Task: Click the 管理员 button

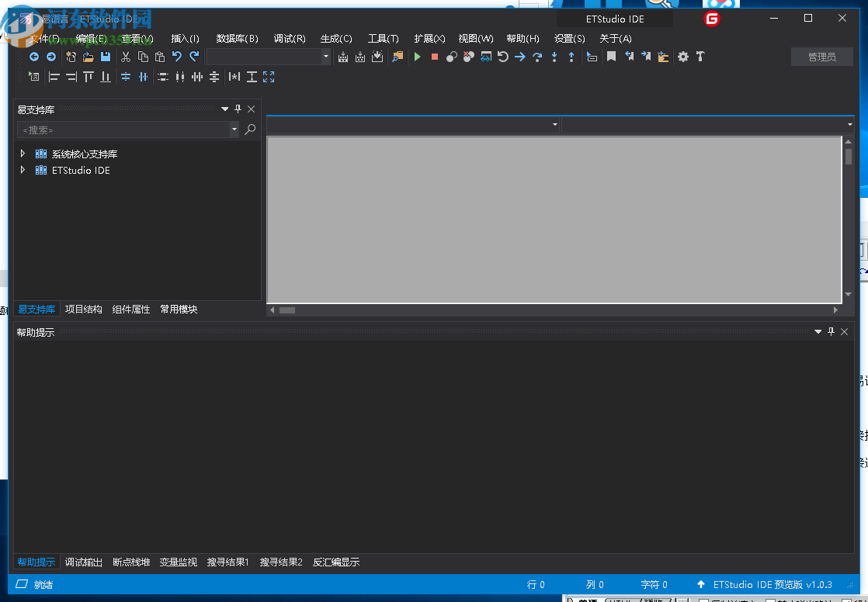Action: tap(821, 57)
